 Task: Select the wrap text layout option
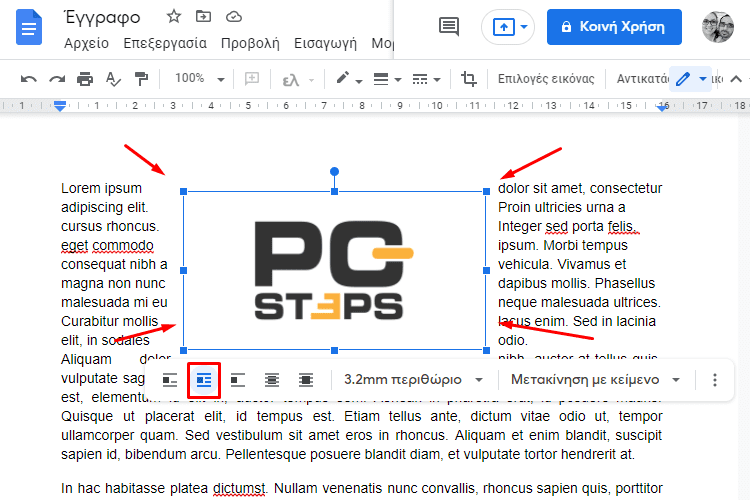coord(204,380)
